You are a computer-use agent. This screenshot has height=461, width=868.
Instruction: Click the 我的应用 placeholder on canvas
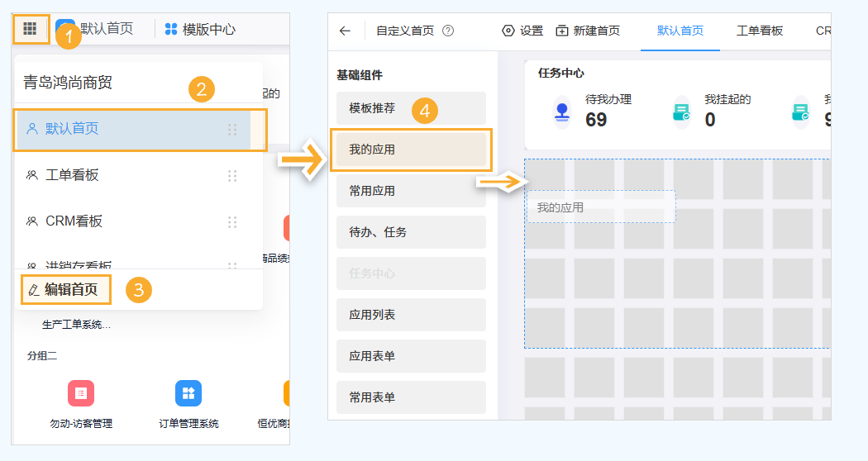click(x=601, y=207)
